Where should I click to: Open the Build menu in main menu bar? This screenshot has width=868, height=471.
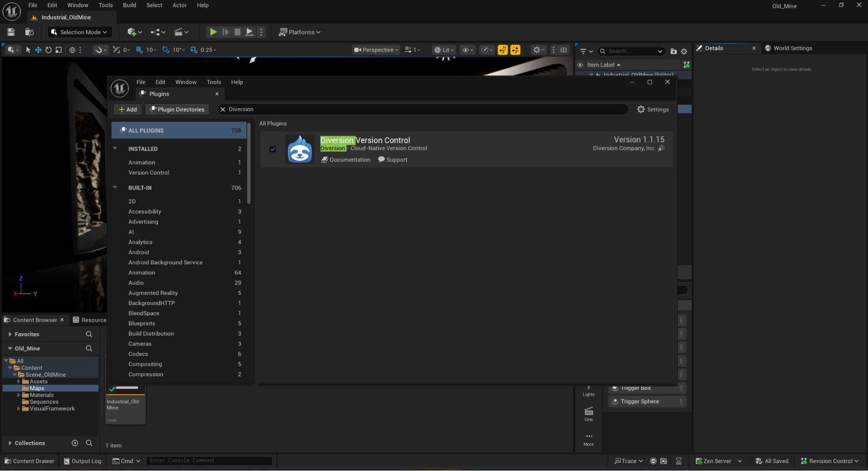pos(129,5)
